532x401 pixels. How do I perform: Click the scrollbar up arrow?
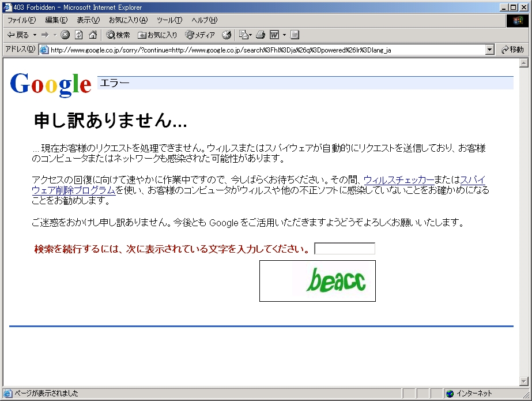tap(524, 63)
